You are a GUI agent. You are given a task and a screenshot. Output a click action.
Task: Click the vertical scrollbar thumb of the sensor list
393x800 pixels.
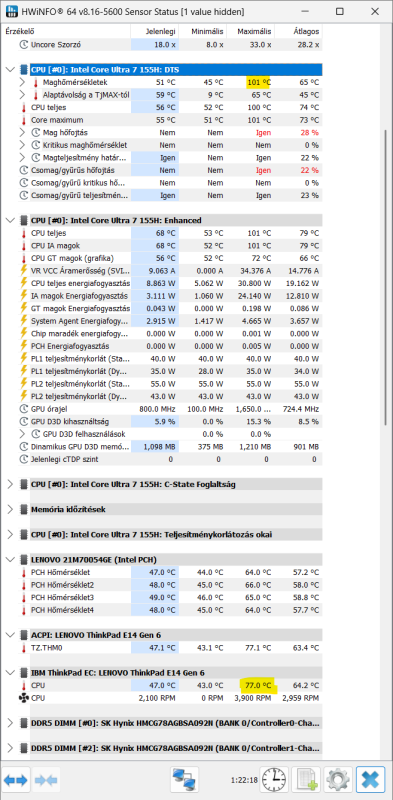(x=386, y=278)
